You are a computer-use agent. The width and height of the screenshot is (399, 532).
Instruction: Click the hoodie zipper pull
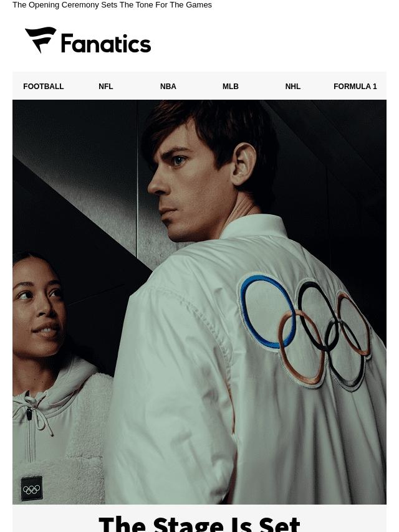29,414
